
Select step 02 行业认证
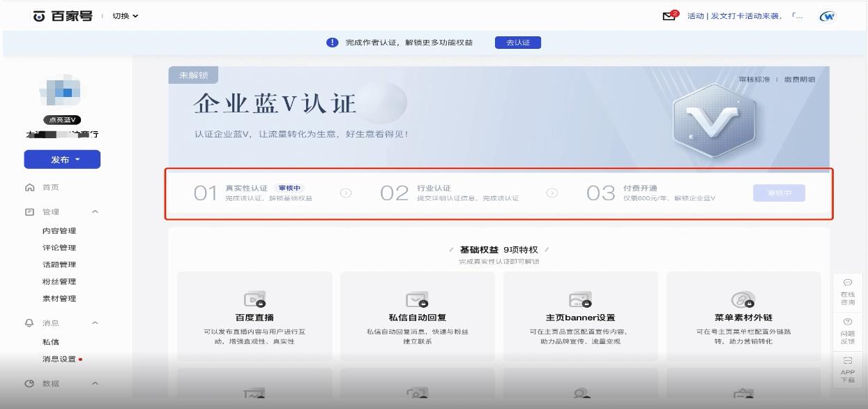coord(450,193)
